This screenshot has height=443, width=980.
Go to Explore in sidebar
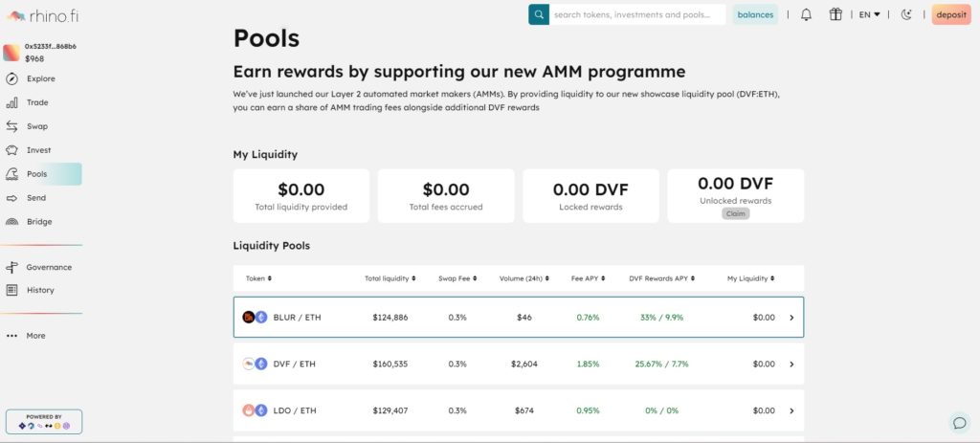point(40,78)
